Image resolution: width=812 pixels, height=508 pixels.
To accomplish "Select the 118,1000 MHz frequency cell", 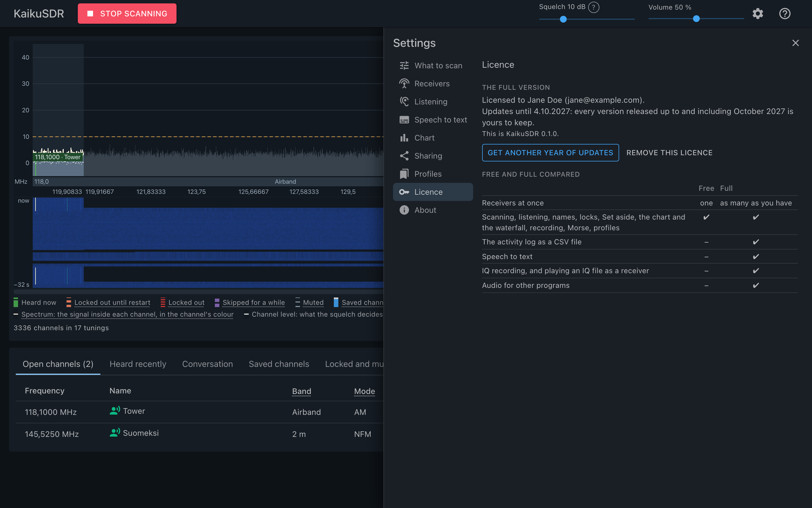I will (x=51, y=412).
